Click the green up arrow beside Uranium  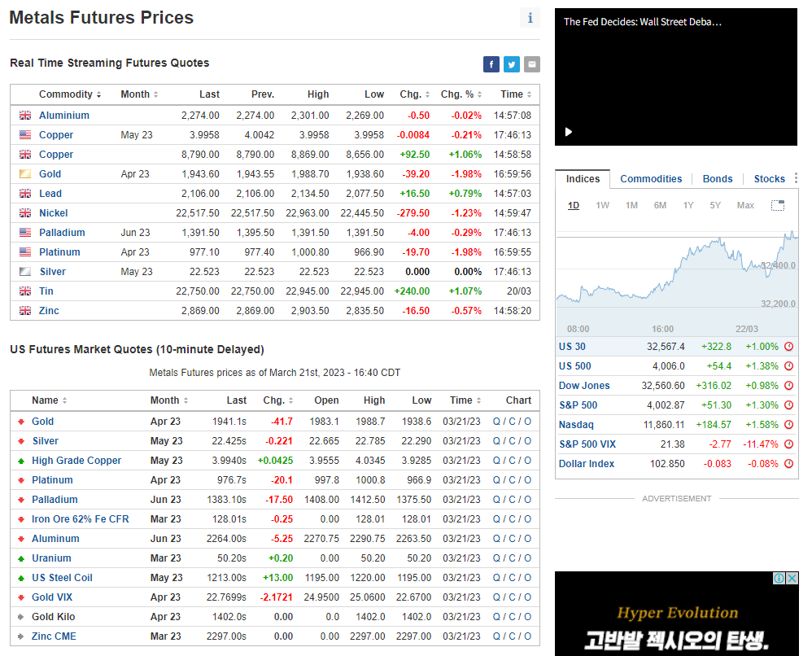point(20,558)
